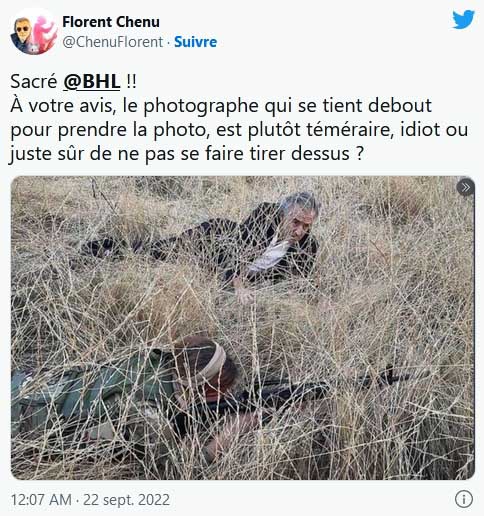Click the word Sacré in tweet
The width and height of the screenshot is (484, 516).
[34, 81]
